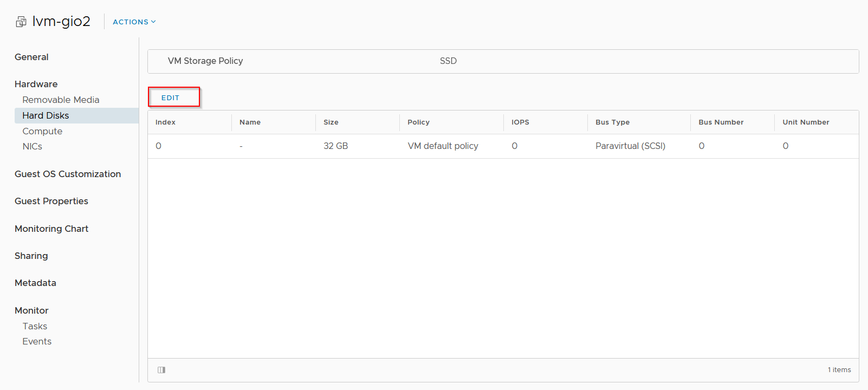
Task: Open the column chooser icon below the table
Action: click(x=161, y=370)
